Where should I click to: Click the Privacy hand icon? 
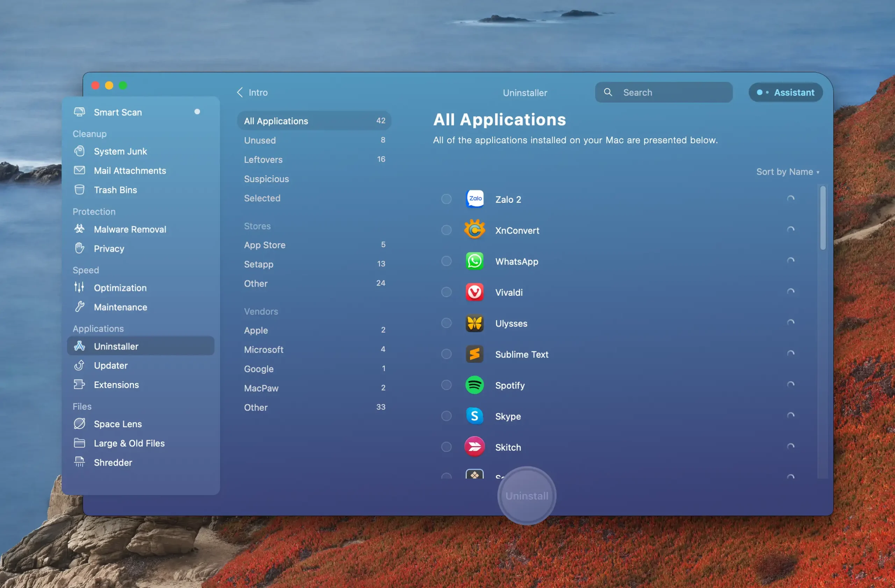coord(79,248)
